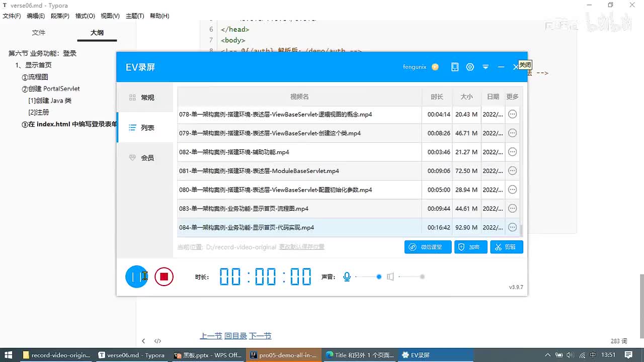Click the 下一节 link in Typora
This screenshot has height=362, width=644.
pyautogui.click(x=260, y=336)
